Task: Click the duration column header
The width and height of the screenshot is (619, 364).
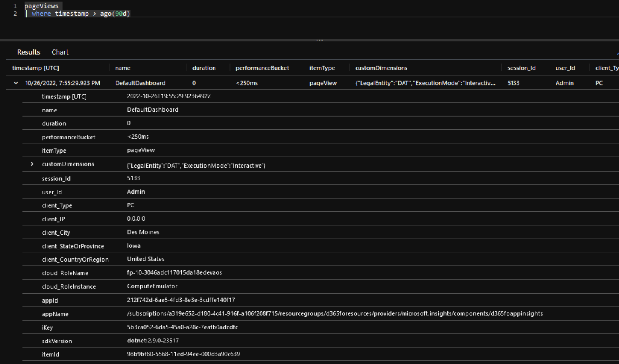Action: (204, 68)
